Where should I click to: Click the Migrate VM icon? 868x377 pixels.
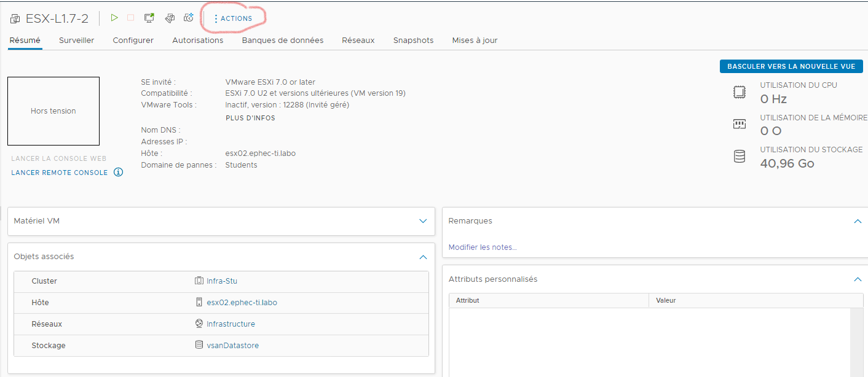pos(170,18)
